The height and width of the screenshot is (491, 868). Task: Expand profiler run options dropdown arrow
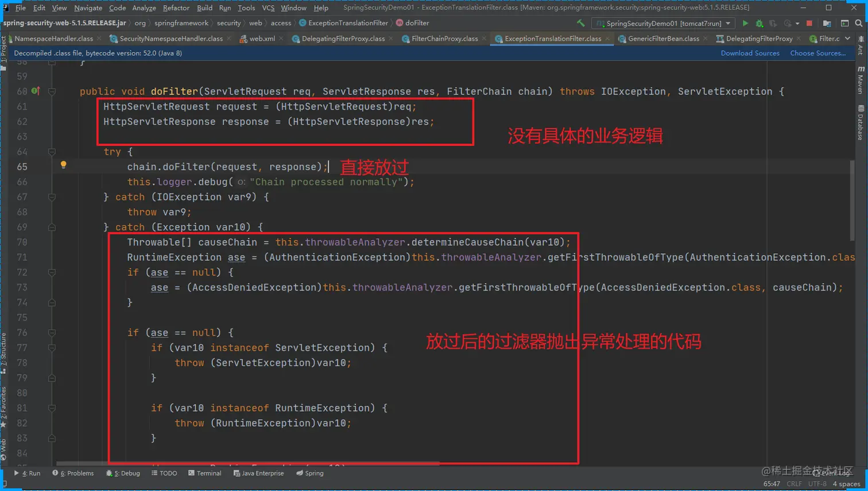(x=797, y=24)
